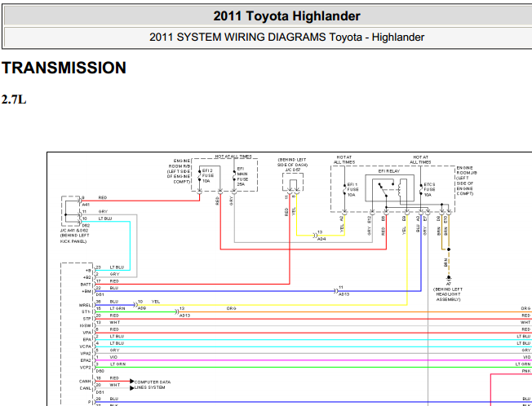The image size is (532, 406).
Task: Click the "EPA2" terminal label
Action: (x=86, y=360)
